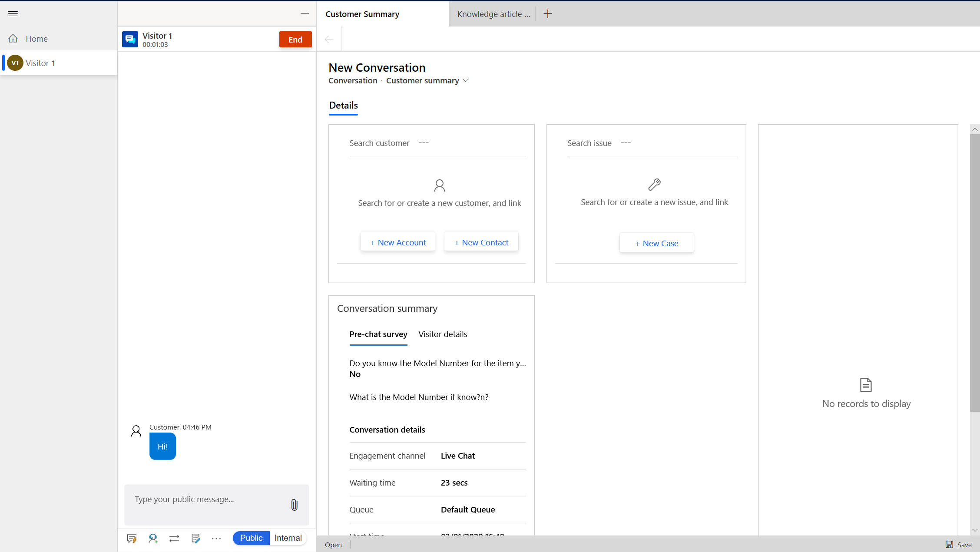The height and width of the screenshot is (552, 980).
Task: Click New Contact button
Action: (x=481, y=242)
